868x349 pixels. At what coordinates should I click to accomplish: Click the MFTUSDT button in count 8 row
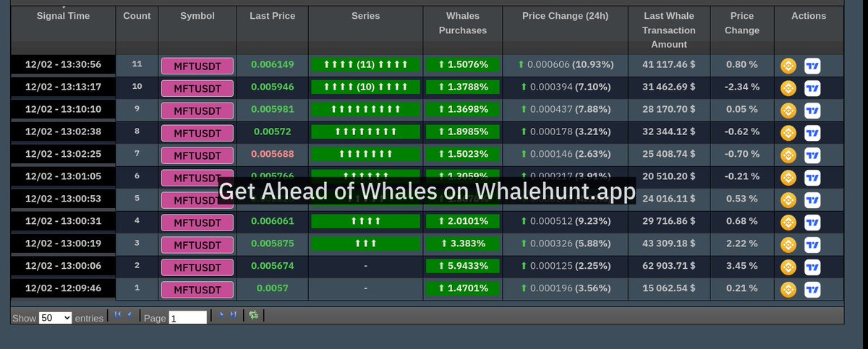[x=197, y=133]
